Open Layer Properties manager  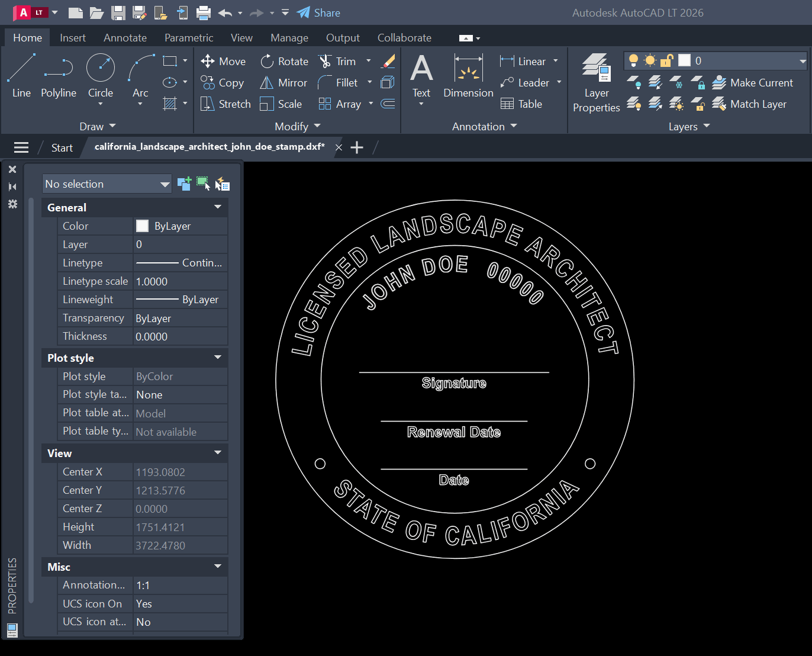click(x=596, y=83)
